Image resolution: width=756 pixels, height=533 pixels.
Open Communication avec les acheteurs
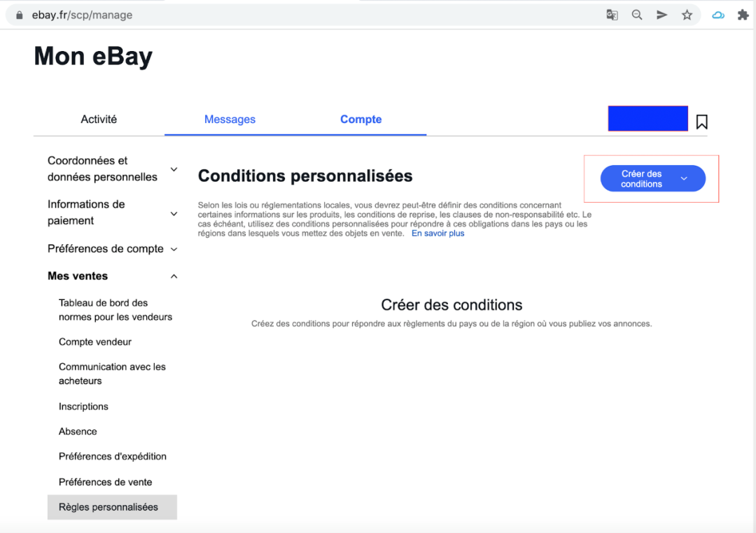pyautogui.click(x=112, y=374)
